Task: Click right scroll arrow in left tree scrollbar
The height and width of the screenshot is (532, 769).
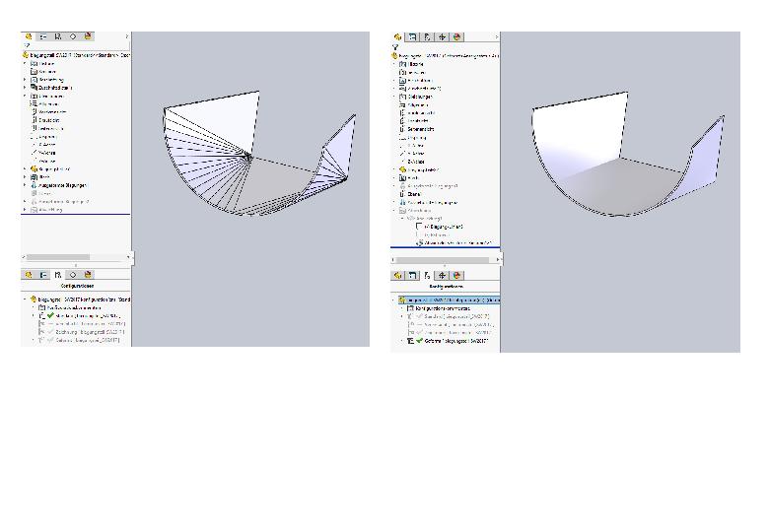Action: tap(128, 257)
